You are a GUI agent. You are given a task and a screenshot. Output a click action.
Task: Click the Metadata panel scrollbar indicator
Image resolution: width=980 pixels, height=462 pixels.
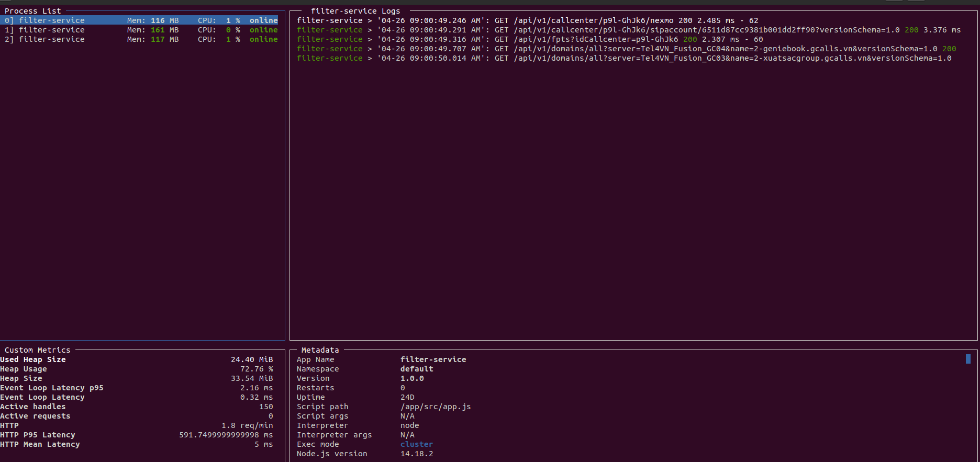(968, 359)
